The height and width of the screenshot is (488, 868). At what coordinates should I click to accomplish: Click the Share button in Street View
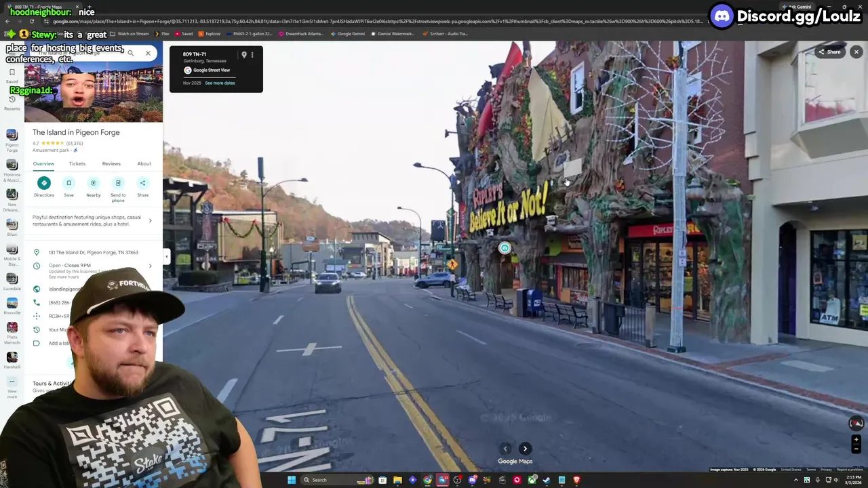point(829,52)
